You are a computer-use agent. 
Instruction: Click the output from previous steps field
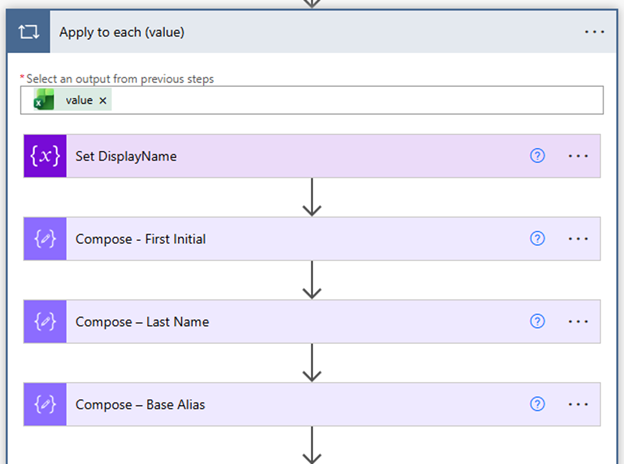tap(312, 100)
